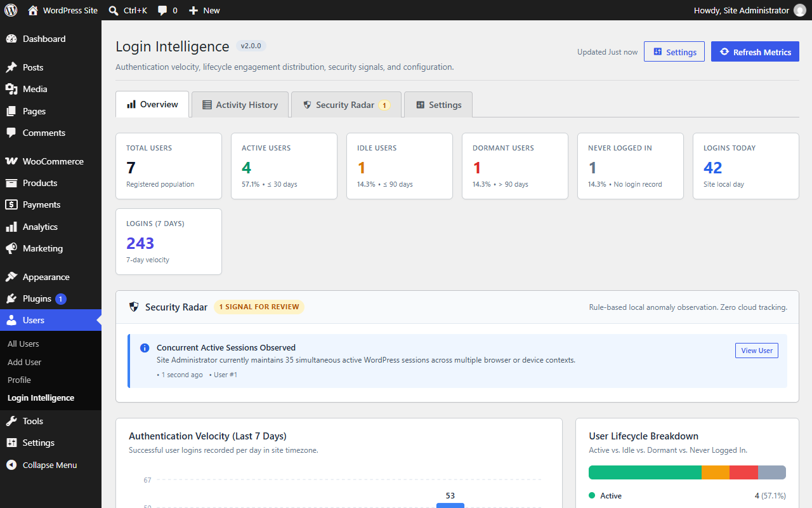812x508 pixels.
Task: Click the Logins (7 Days) card
Action: tap(169, 241)
